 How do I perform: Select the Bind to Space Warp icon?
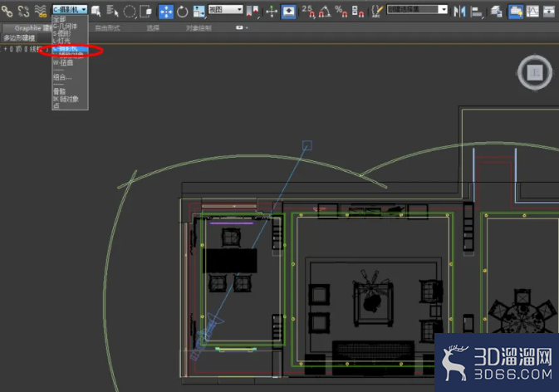coord(41,12)
